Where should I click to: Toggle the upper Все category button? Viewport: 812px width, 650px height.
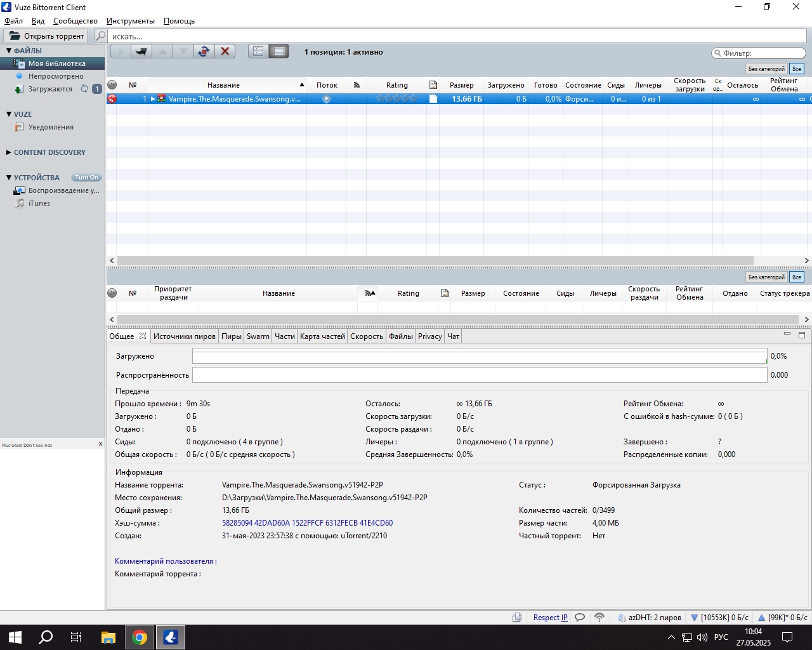797,69
